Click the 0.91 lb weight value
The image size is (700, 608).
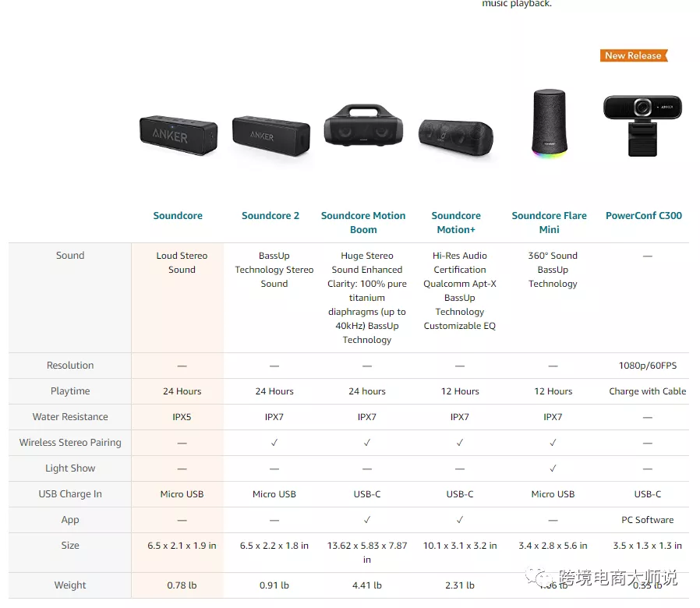pyautogui.click(x=274, y=585)
